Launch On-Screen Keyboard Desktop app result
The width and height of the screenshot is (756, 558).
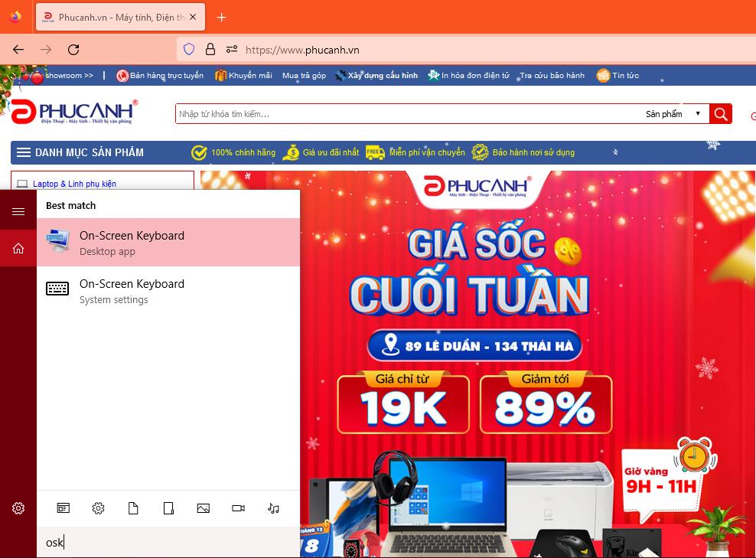[x=168, y=242]
